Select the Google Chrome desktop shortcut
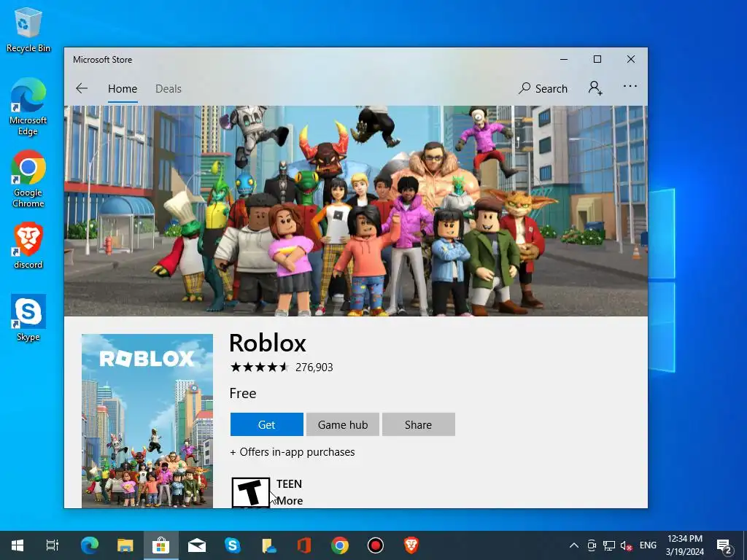Viewport: 747px width, 560px height. (x=28, y=179)
